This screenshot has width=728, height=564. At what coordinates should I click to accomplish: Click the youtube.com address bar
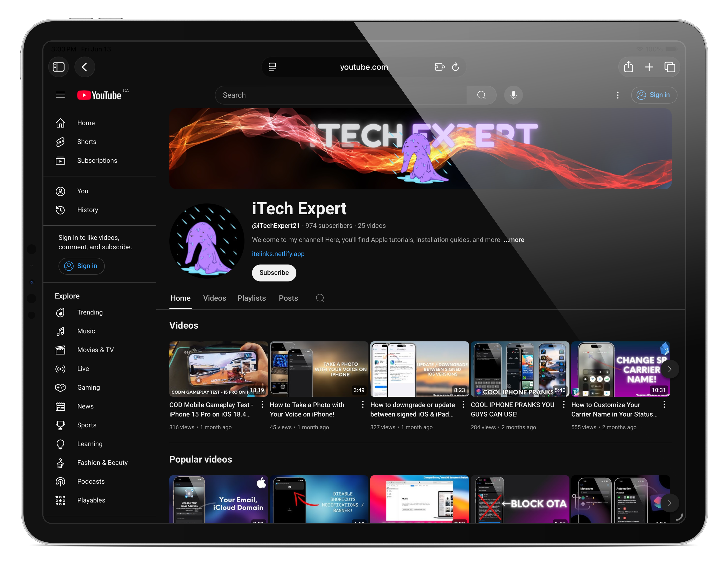pos(364,67)
